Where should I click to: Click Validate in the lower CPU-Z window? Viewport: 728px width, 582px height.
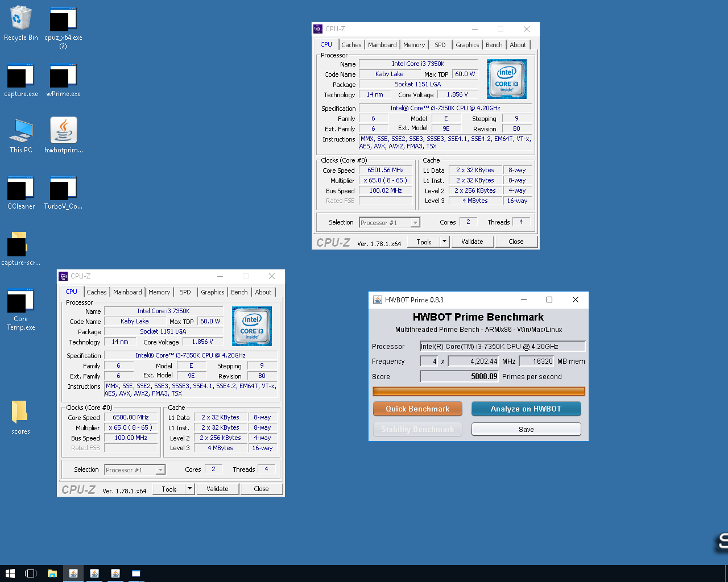click(217, 489)
